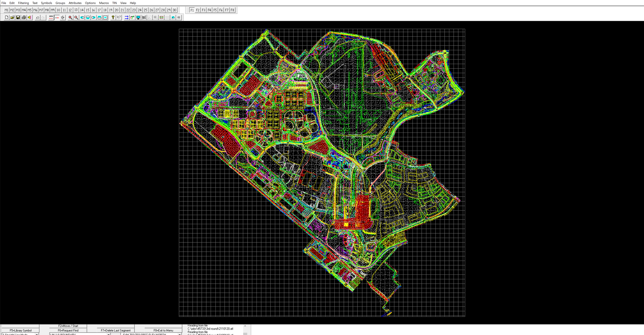This screenshot has width=644, height=335.
Task: Select the F8 function key button
Action: (232, 10)
